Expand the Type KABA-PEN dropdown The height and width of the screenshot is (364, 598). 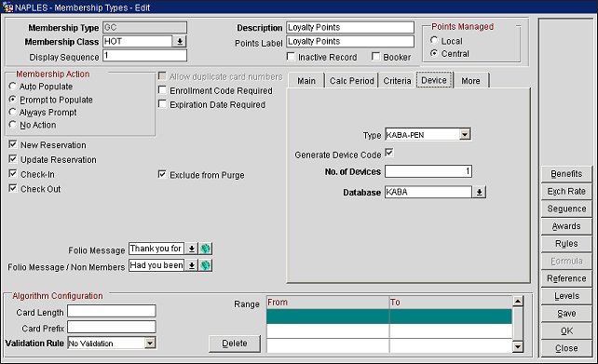click(x=465, y=135)
